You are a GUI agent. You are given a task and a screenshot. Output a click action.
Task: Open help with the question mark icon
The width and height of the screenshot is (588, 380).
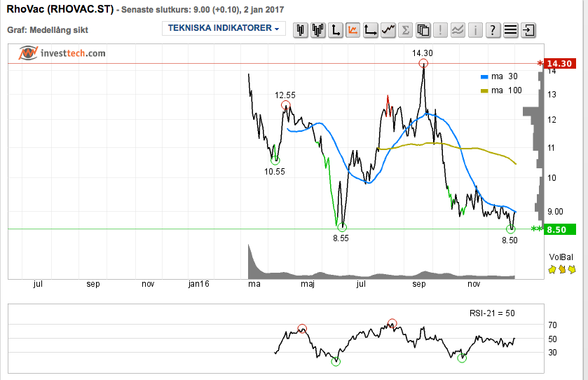[493, 30]
